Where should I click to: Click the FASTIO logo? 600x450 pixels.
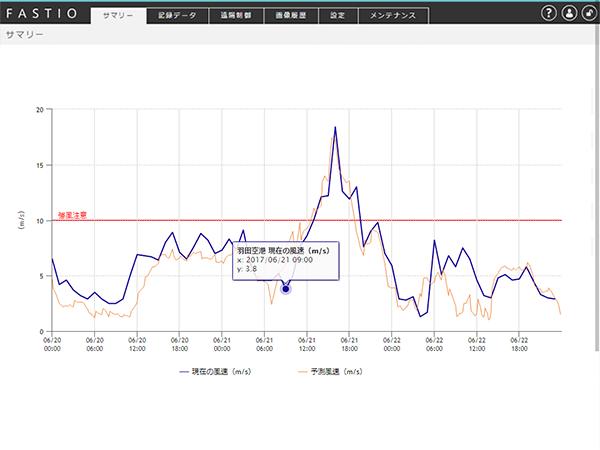coord(41,14)
